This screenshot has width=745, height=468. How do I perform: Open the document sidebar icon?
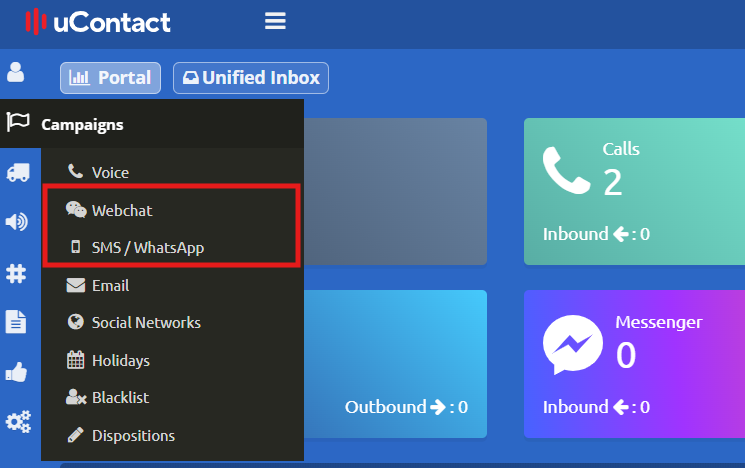coord(17,321)
